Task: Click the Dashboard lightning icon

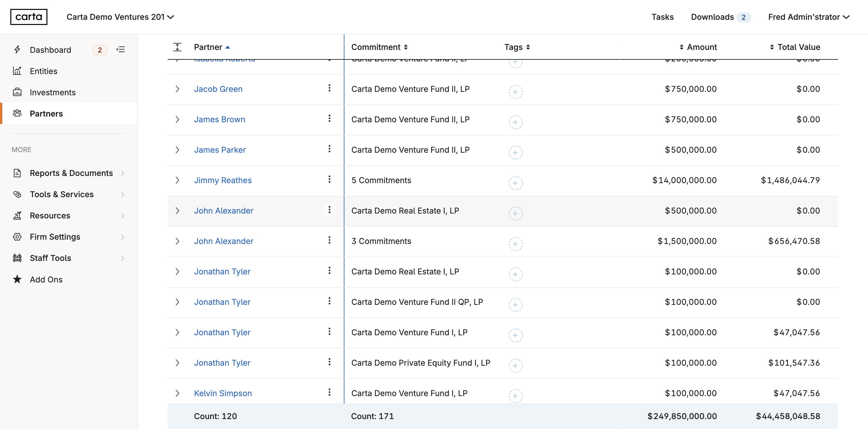Action: pyautogui.click(x=17, y=50)
